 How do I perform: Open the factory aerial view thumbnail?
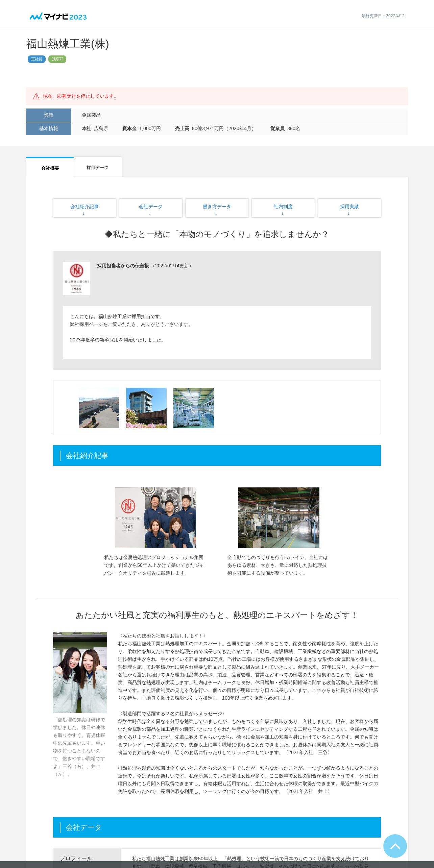tap(99, 408)
